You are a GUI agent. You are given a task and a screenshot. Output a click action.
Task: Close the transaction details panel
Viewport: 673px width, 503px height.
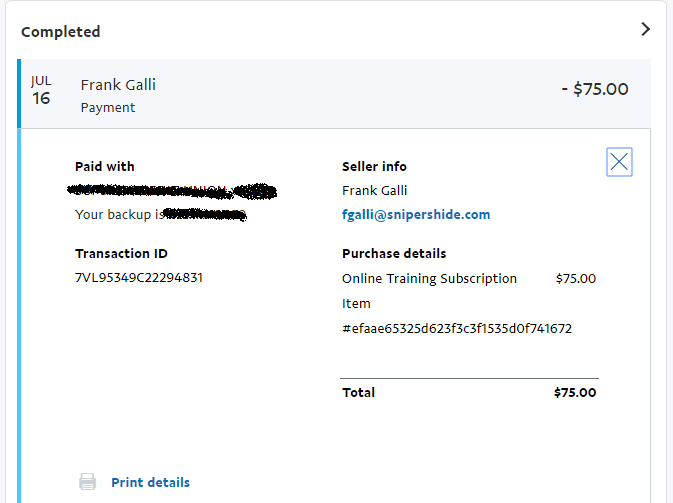pyautogui.click(x=619, y=162)
